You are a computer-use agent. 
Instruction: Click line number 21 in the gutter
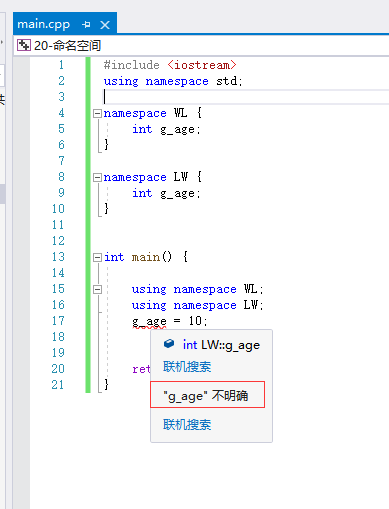click(58, 385)
